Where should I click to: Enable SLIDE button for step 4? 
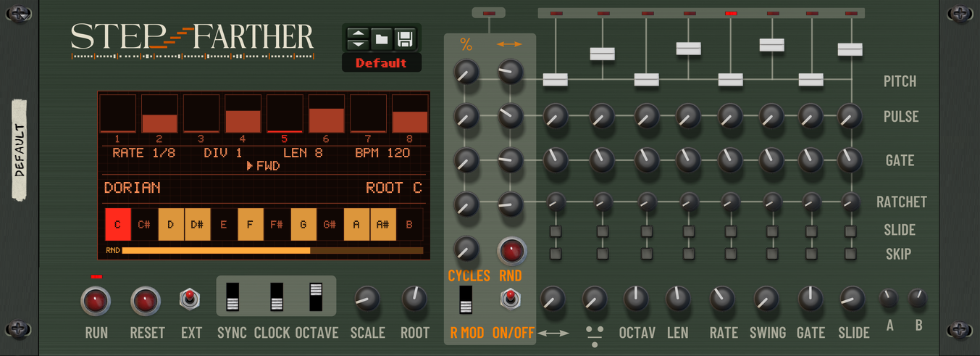point(688,231)
